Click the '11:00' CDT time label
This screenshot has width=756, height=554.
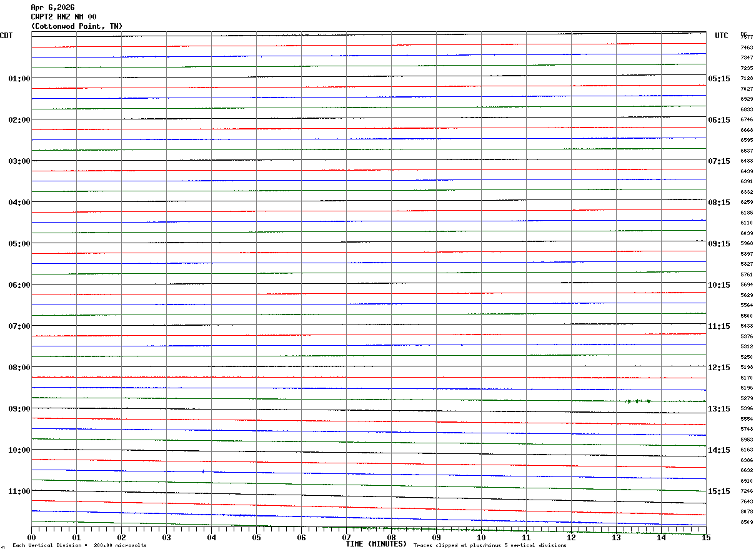pyautogui.click(x=19, y=491)
